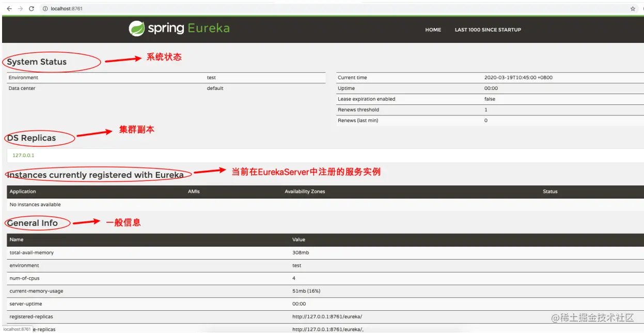Click the server-uptime row name

coord(25,304)
